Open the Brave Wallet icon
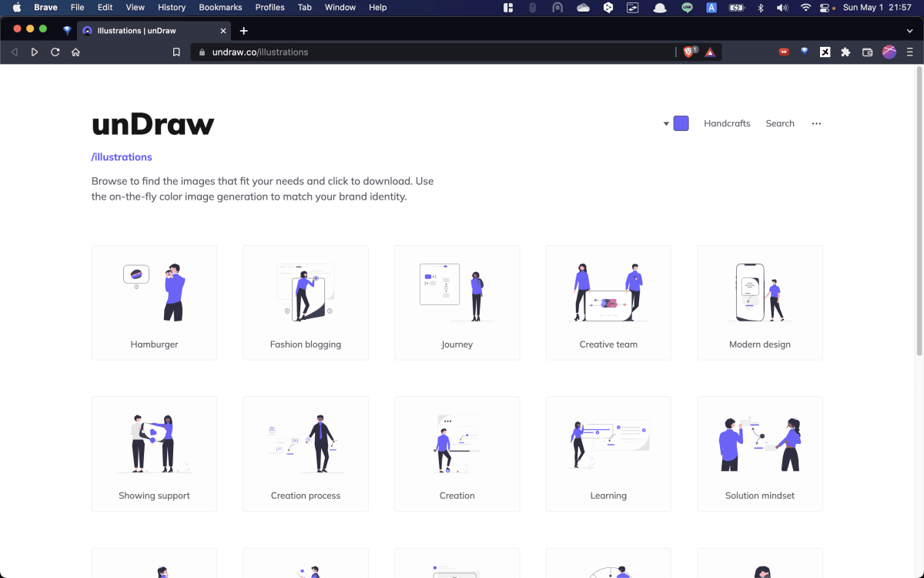This screenshot has width=924, height=578. 867,52
